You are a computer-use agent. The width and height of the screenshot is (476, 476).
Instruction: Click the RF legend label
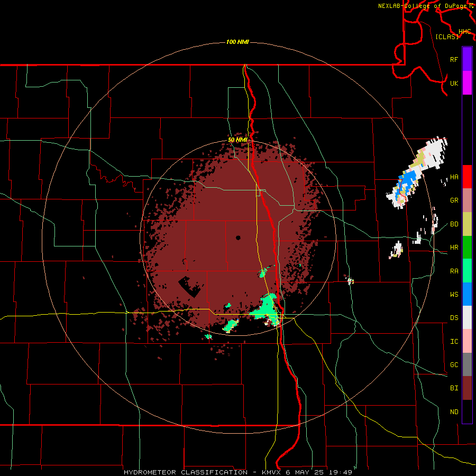point(454,59)
